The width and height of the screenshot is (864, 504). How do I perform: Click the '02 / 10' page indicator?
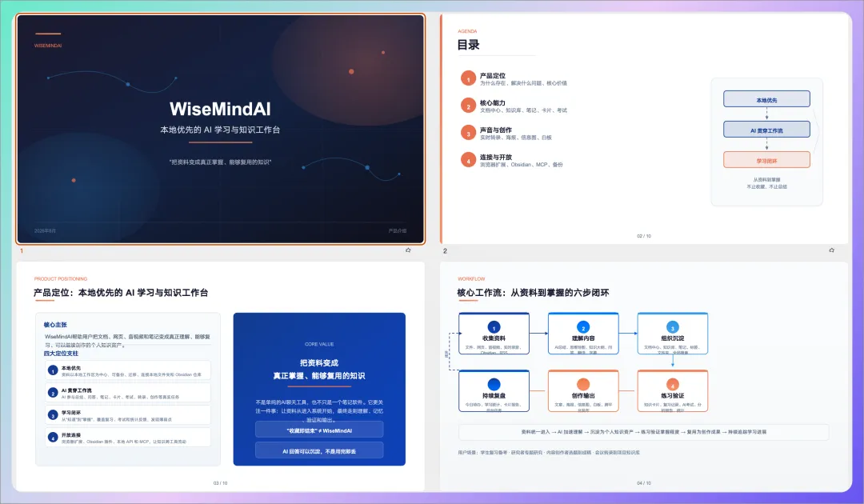[x=644, y=236]
